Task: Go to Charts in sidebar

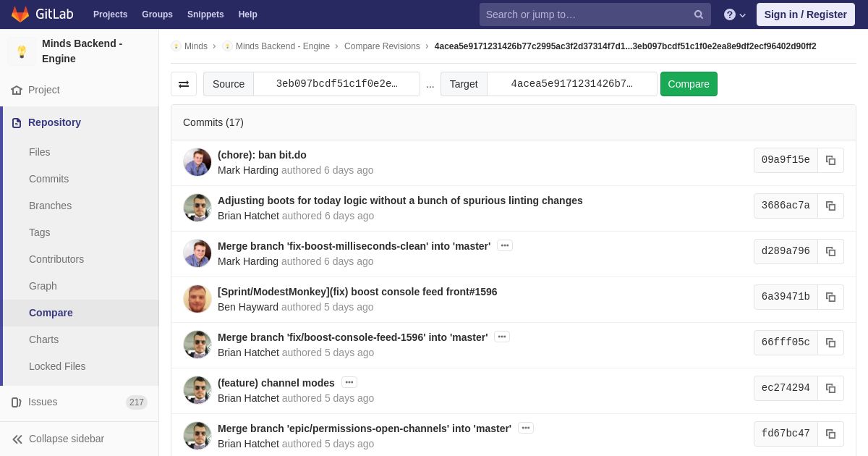Action: pos(43,339)
